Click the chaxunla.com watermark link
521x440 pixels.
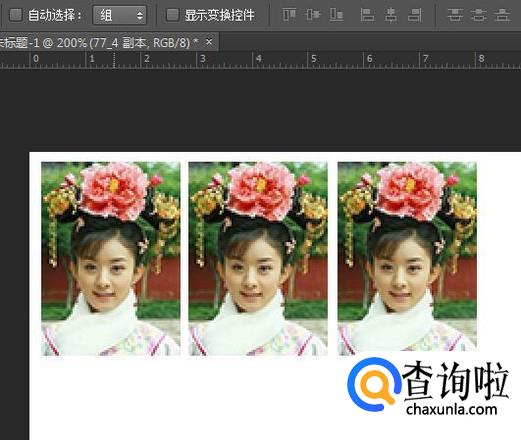[x=452, y=409]
